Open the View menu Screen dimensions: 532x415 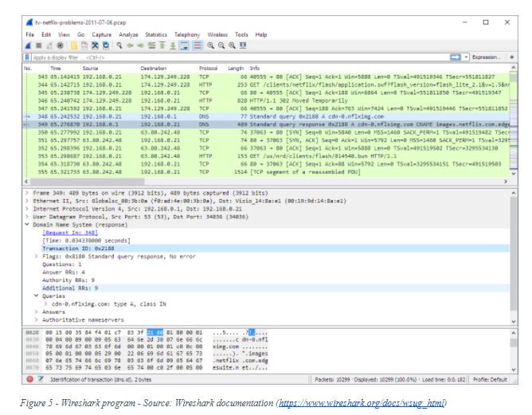coord(64,34)
